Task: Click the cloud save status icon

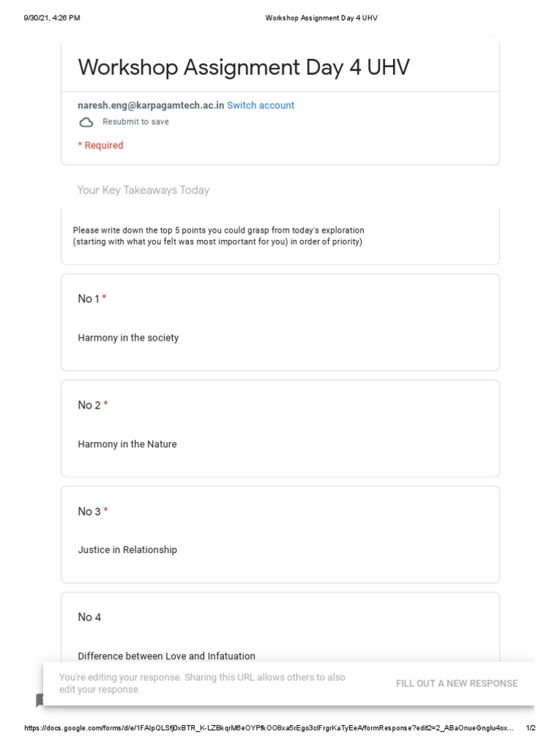Action: pyautogui.click(x=86, y=123)
